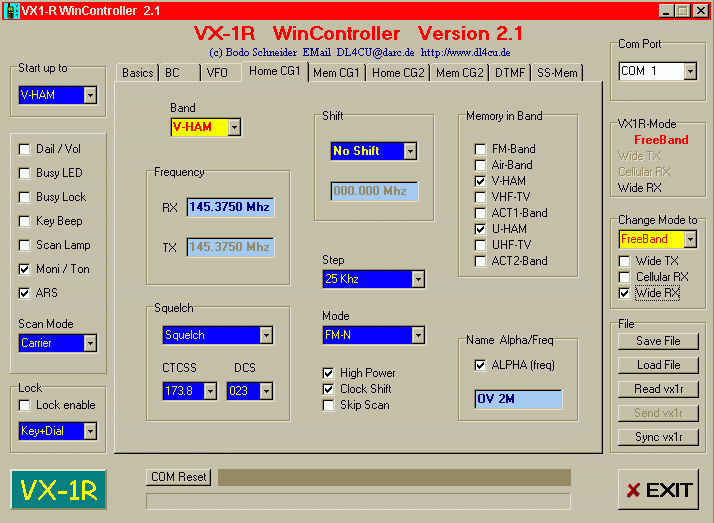
Task: Toggle the ALPHA (freq) checkbox
Action: [480, 366]
